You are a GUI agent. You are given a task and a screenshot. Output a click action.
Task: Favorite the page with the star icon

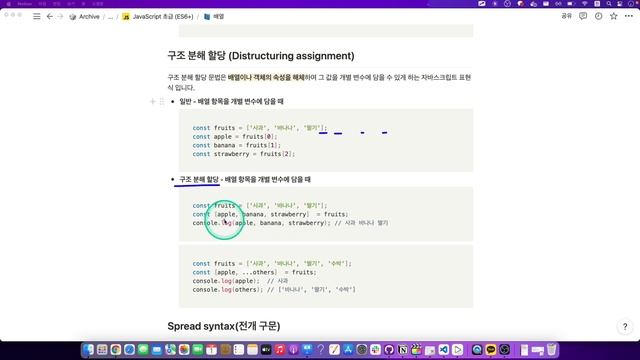click(613, 16)
